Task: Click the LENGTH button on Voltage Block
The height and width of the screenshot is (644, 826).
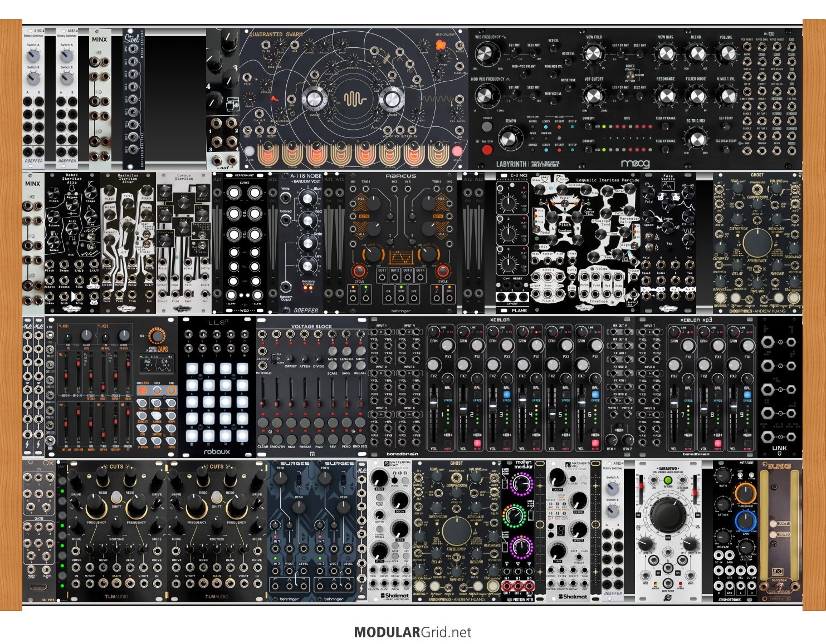Action: point(346,352)
